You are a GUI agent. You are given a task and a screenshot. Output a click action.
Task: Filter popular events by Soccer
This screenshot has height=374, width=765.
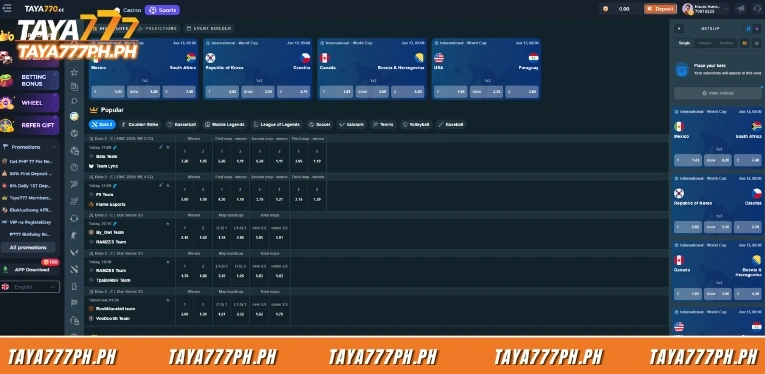(320, 124)
